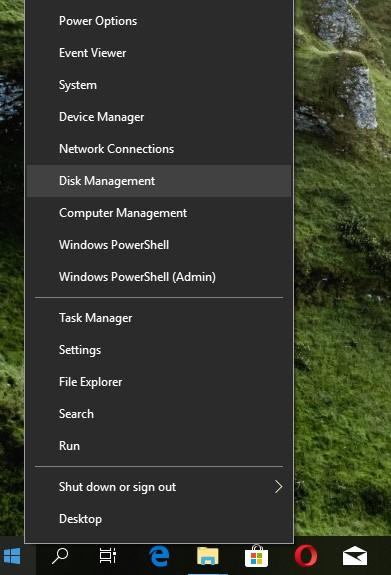Open the Mail app on taskbar
Image resolution: width=391 pixels, height=575 pixels.
click(x=355, y=556)
